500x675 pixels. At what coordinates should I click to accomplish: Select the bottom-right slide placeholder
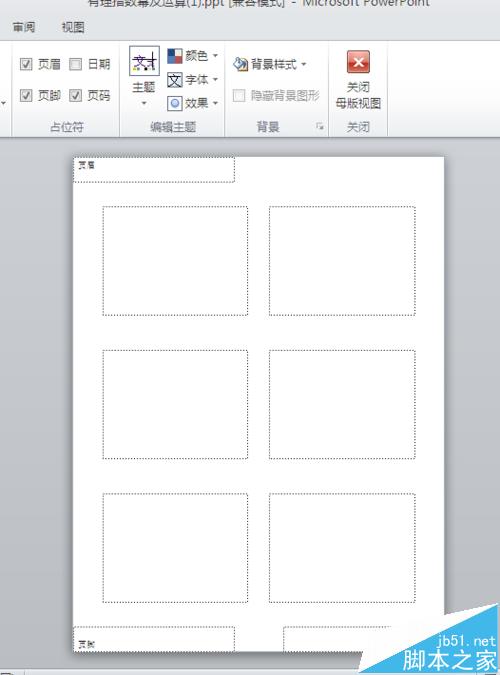(x=342, y=548)
